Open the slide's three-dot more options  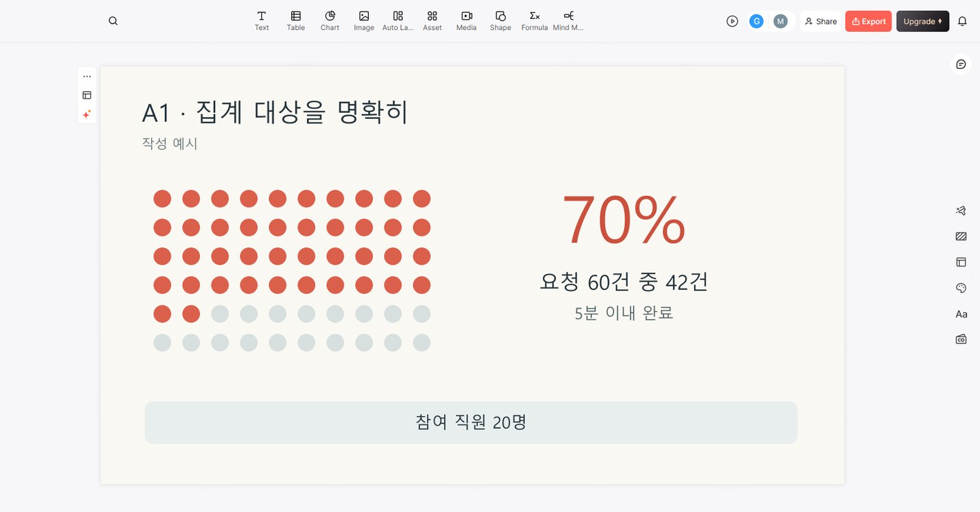click(87, 76)
